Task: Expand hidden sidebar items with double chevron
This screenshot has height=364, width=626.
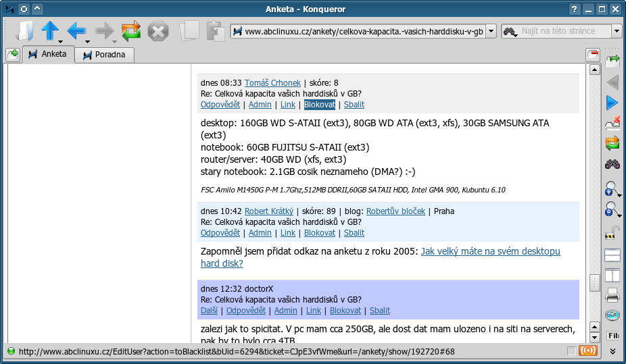Action: coord(613,351)
